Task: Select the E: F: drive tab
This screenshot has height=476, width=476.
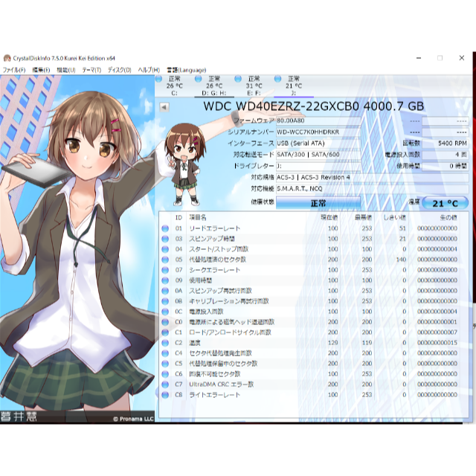Action: click(x=254, y=86)
